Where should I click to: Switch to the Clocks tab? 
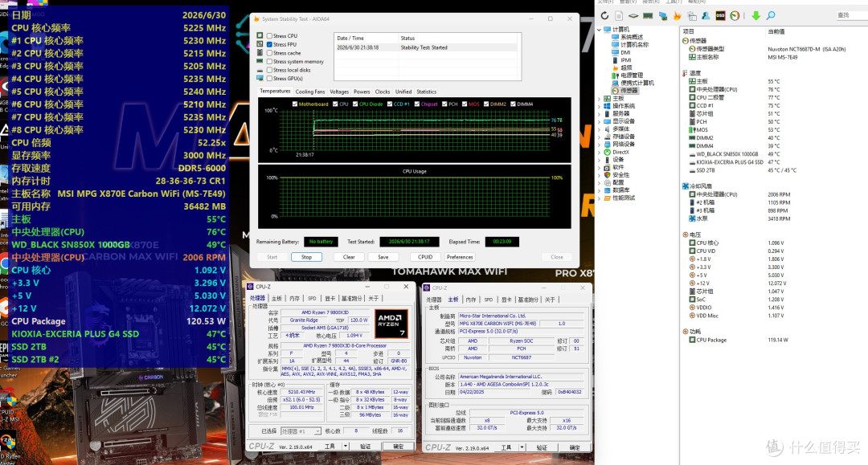[383, 92]
